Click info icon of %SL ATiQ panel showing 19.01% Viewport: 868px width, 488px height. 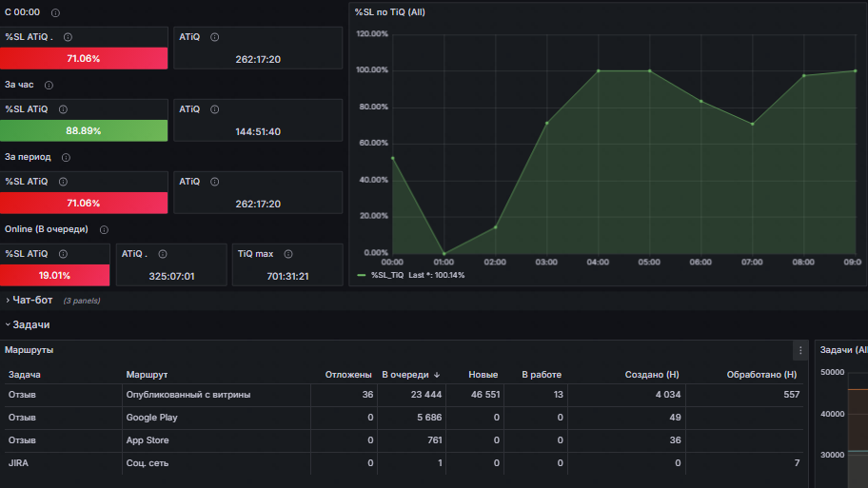tap(63, 254)
